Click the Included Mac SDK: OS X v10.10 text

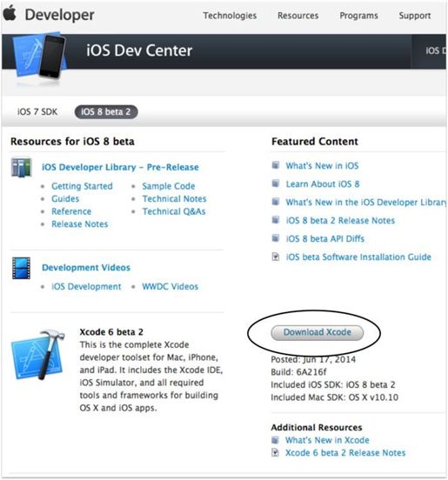(x=334, y=397)
